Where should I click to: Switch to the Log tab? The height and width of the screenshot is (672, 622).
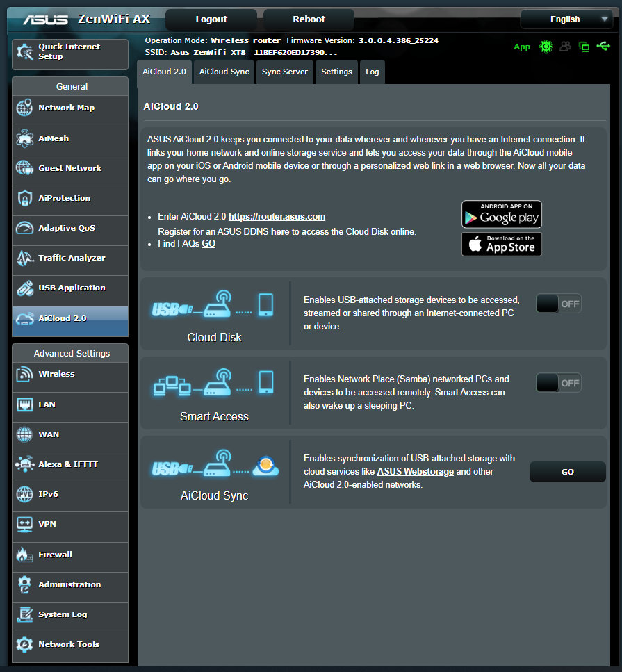372,72
